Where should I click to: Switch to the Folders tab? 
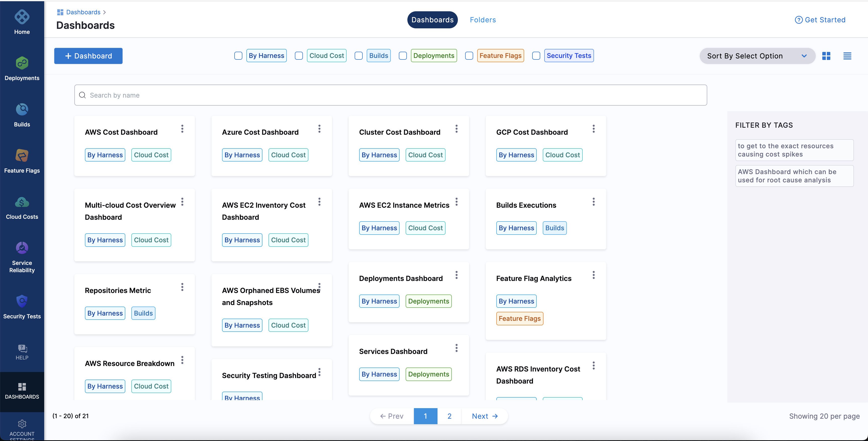pos(482,20)
